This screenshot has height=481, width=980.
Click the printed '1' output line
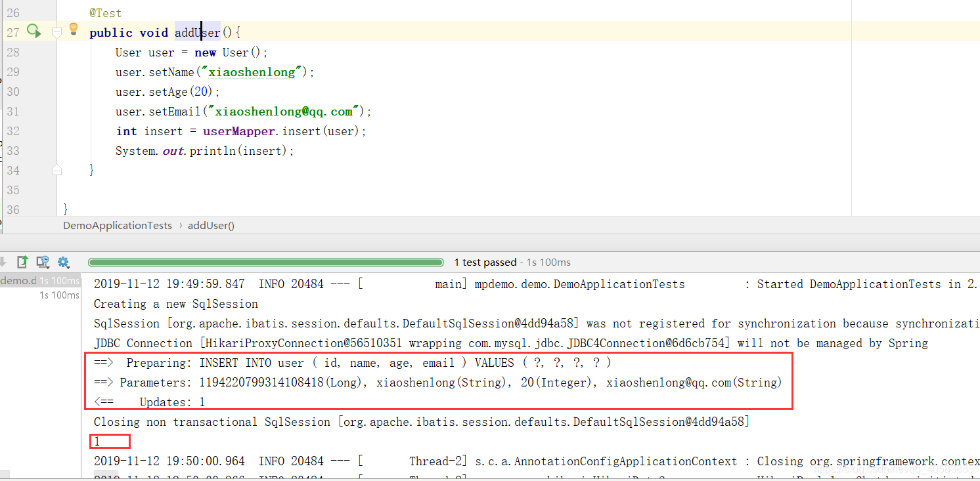point(97,442)
